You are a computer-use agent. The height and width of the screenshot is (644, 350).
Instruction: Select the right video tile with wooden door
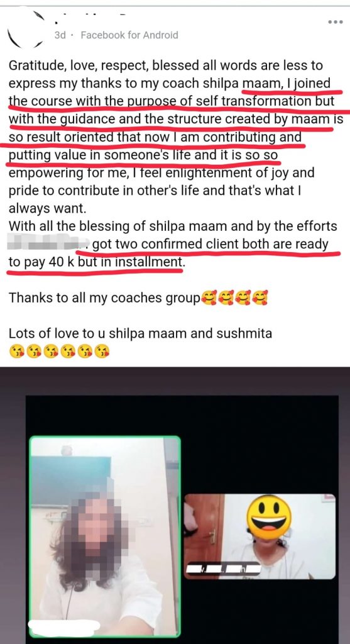(x=260, y=536)
